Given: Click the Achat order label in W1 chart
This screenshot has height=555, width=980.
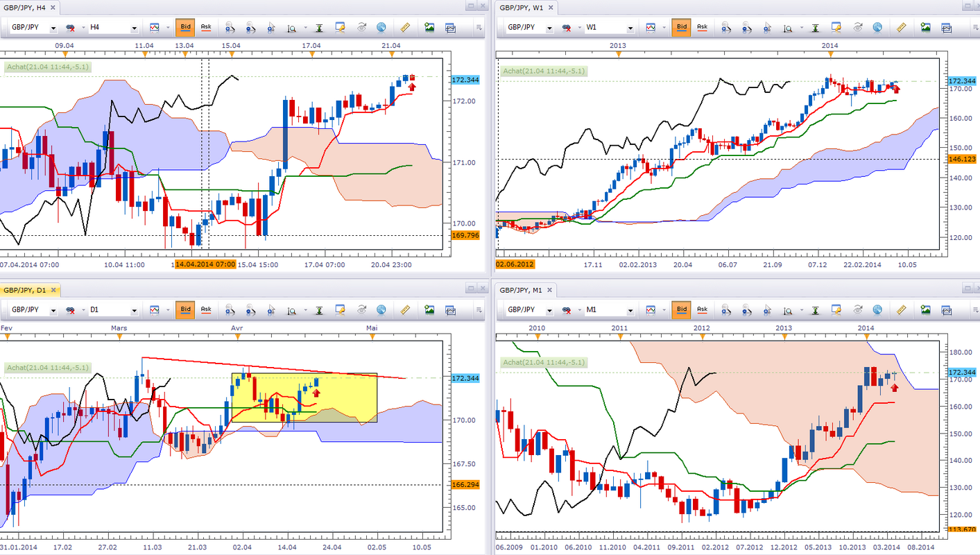Looking at the screenshot, I should click(x=544, y=71).
